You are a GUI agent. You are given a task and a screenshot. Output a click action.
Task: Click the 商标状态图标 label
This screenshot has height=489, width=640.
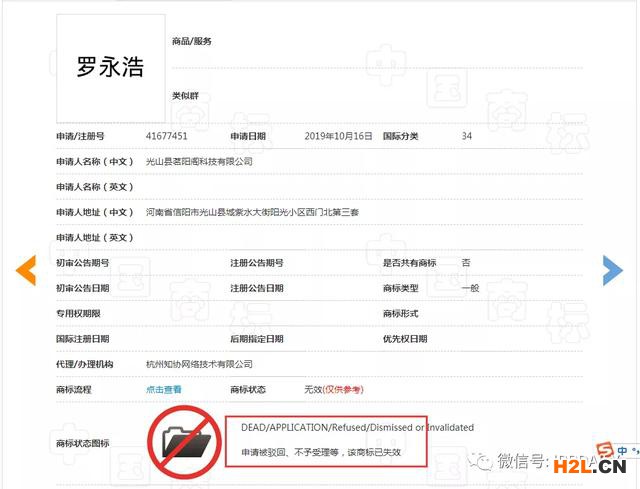82,443
